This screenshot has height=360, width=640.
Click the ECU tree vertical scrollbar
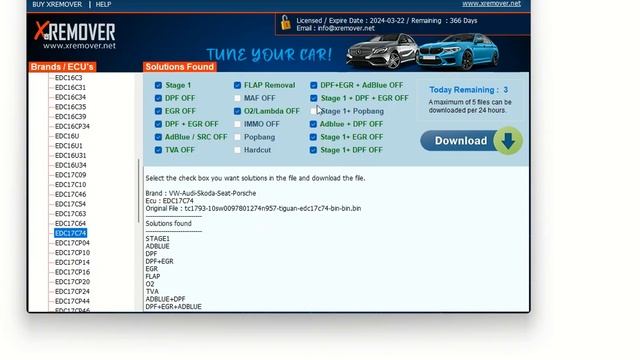[x=139, y=192]
